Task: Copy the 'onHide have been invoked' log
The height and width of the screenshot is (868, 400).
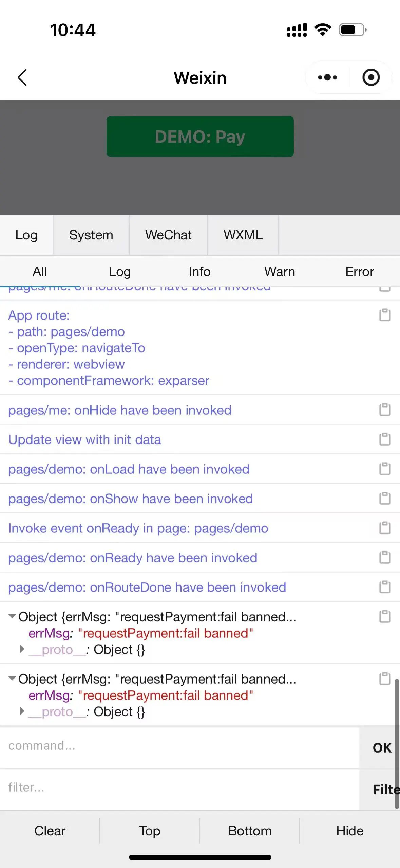Action: (x=384, y=410)
